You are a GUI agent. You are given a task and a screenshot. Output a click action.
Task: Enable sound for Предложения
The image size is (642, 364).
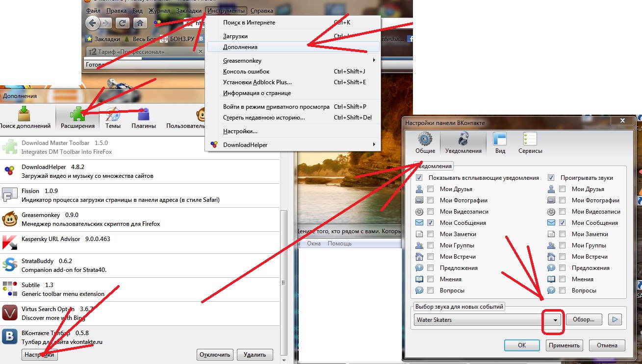562,268
